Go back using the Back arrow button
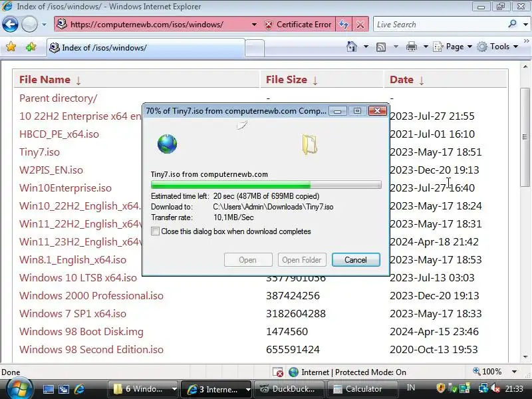Screen dimensions: 532x399 click(x=10, y=25)
